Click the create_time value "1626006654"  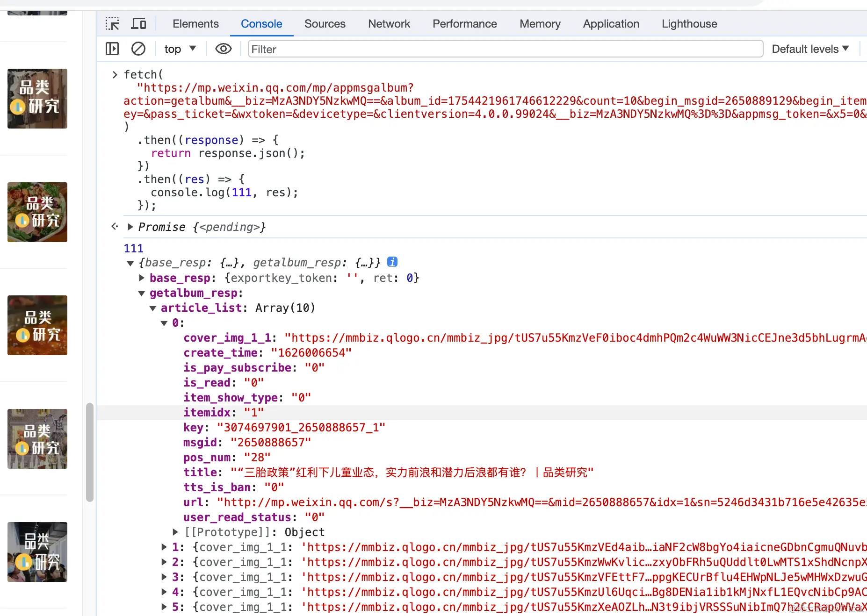click(311, 353)
